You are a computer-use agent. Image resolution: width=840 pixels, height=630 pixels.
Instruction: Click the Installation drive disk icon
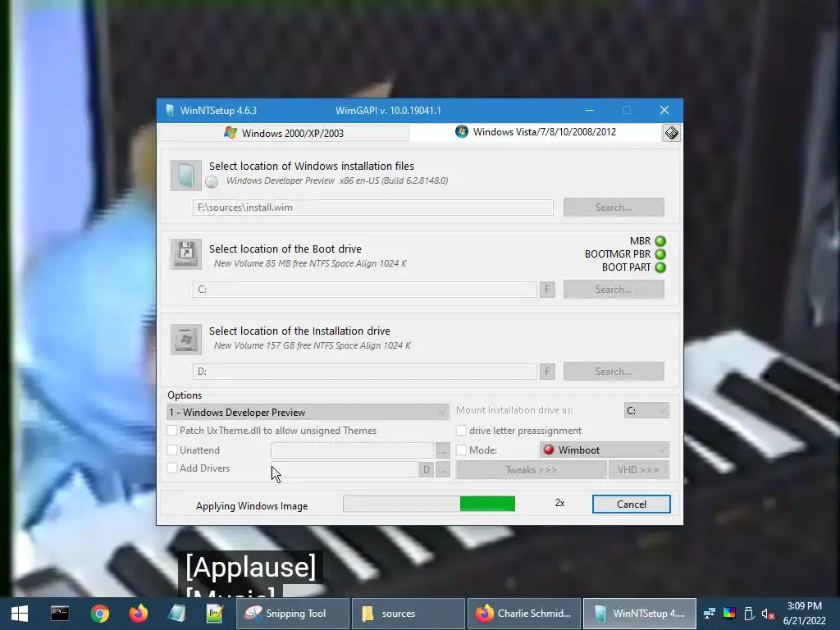coord(186,339)
